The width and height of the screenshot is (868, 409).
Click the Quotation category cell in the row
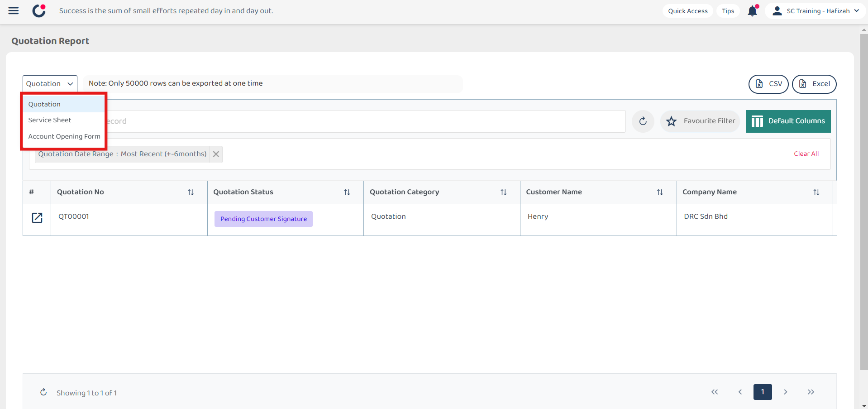442,220
